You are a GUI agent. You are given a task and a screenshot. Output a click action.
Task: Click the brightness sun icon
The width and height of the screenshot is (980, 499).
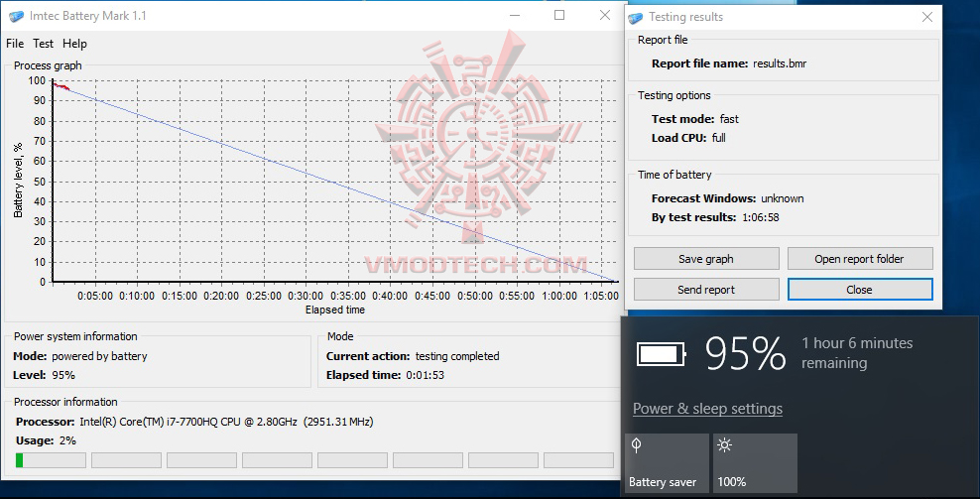724,445
